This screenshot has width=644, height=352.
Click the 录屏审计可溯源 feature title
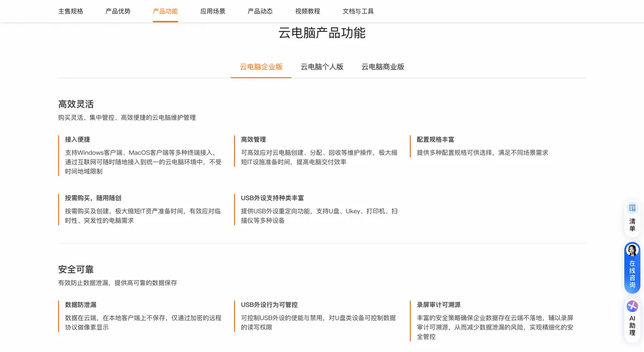[439, 305]
